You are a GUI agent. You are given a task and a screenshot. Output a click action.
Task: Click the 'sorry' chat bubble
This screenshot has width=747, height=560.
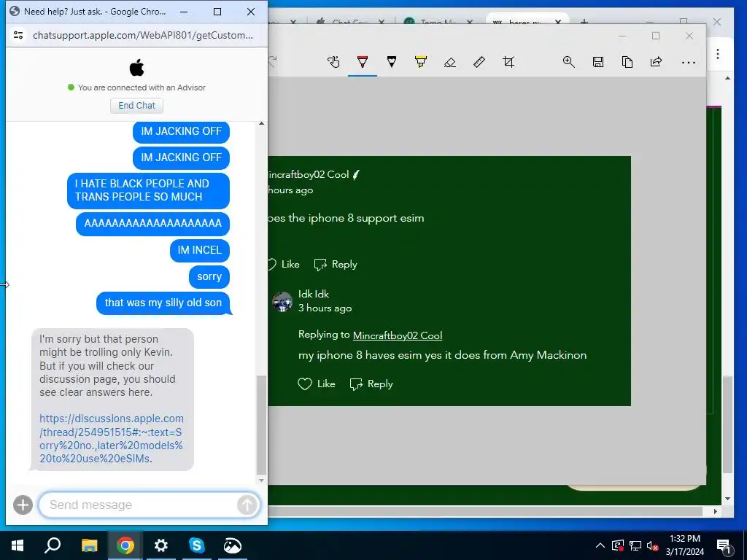[209, 276]
